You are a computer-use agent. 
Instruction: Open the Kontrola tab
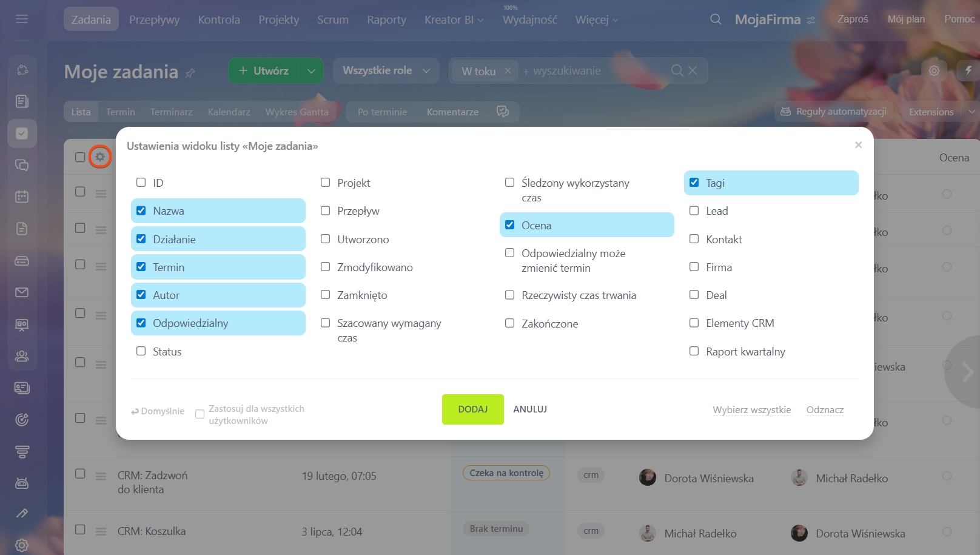tap(219, 20)
